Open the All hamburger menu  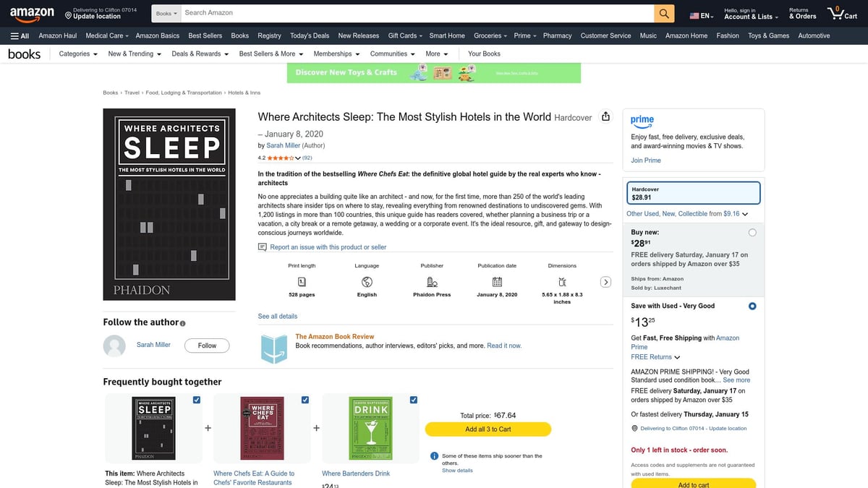pyautogui.click(x=20, y=35)
